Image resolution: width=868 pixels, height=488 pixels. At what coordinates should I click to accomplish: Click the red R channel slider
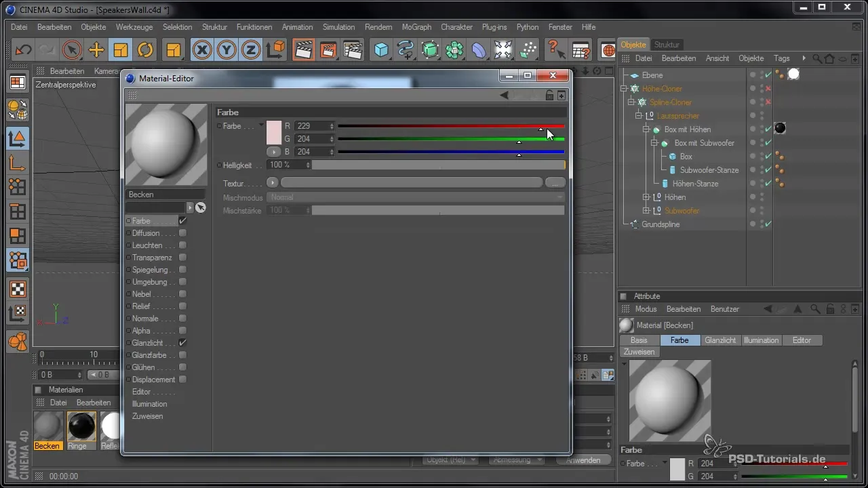tap(451, 126)
